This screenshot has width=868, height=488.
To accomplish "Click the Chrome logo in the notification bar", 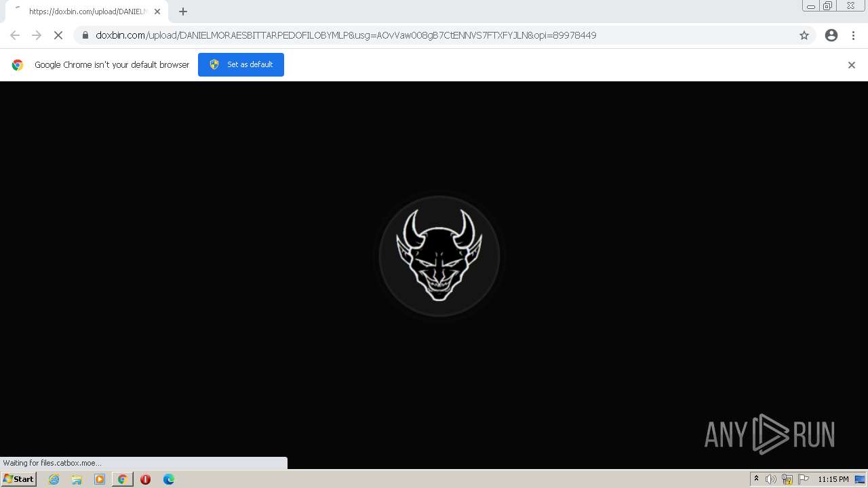I will [18, 65].
